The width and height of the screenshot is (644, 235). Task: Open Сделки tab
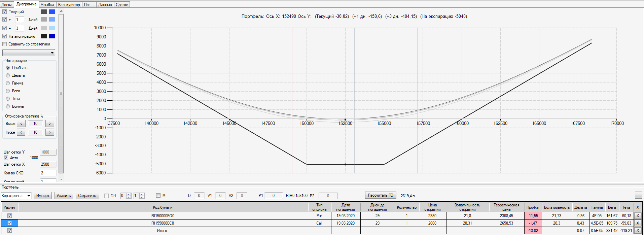[122, 5]
